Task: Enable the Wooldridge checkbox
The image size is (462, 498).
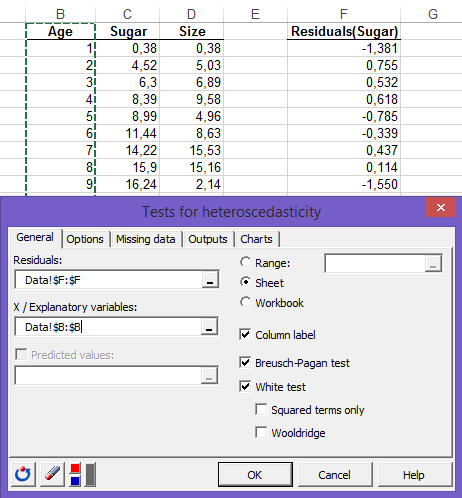Action: [x=261, y=433]
